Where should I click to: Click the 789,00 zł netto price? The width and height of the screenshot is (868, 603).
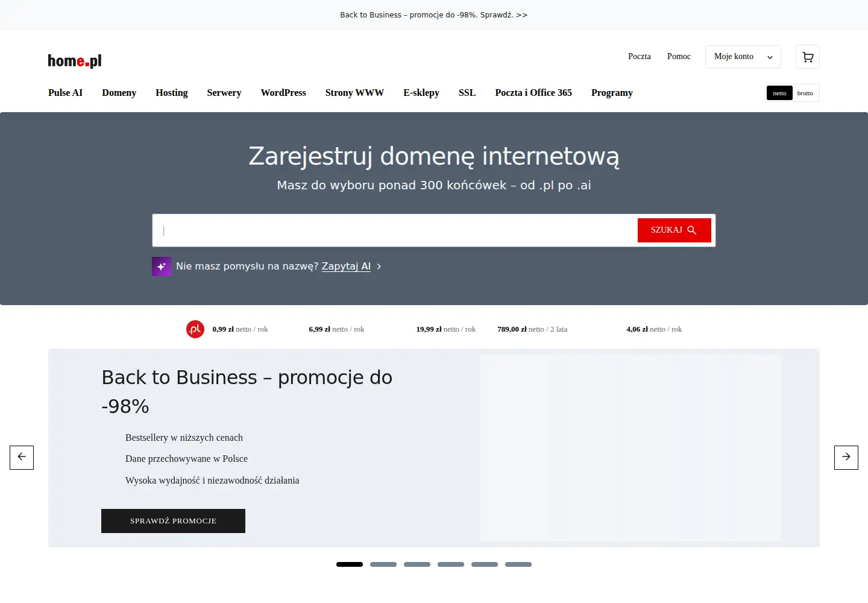click(532, 329)
